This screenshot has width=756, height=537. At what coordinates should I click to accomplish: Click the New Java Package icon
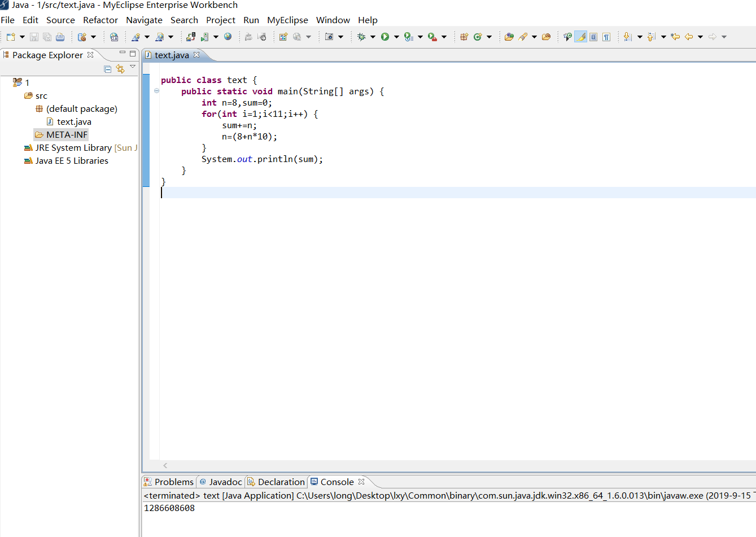point(464,37)
